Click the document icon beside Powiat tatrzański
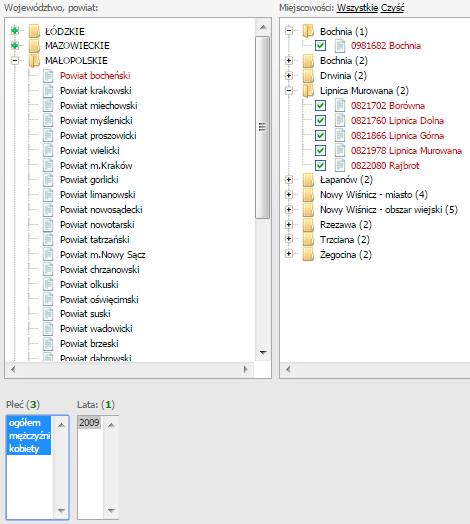The height and width of the screenshot is (524, 470). point(48,240)
